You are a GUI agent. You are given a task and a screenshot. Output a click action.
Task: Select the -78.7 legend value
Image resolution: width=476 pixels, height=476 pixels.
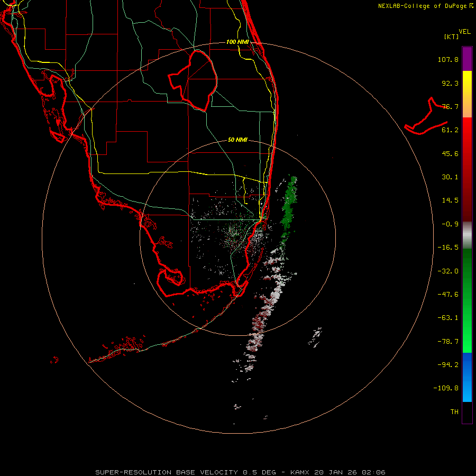point(448,342)
